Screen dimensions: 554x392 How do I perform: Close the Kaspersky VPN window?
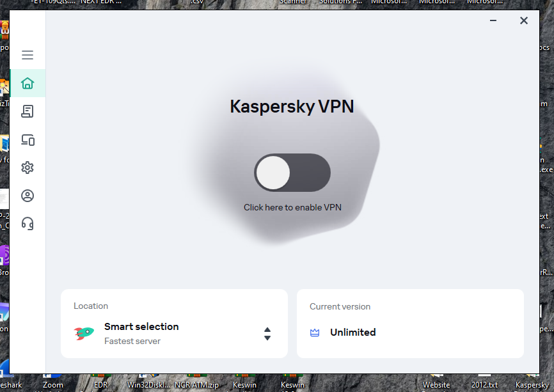[524, 20]
